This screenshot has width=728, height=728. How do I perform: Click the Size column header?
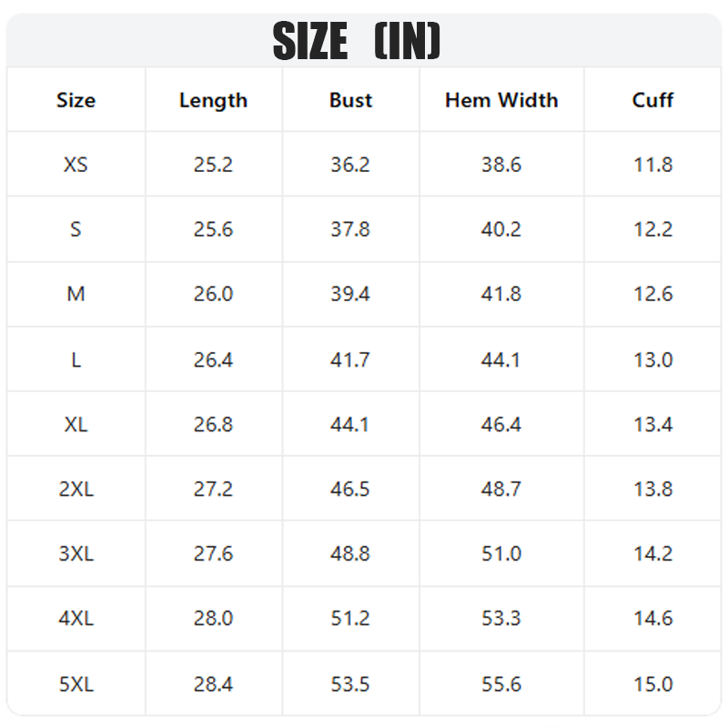(x=76, y=100)
